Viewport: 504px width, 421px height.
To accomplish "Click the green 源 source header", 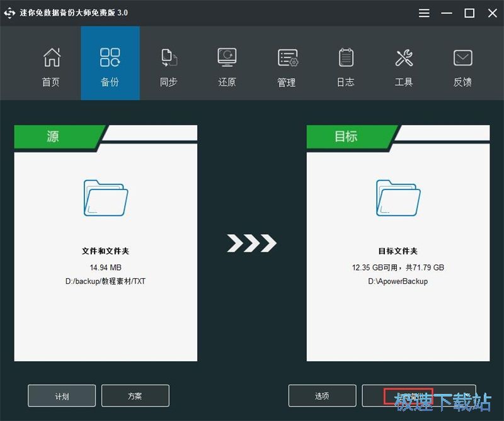I will [x=58, y=137].
